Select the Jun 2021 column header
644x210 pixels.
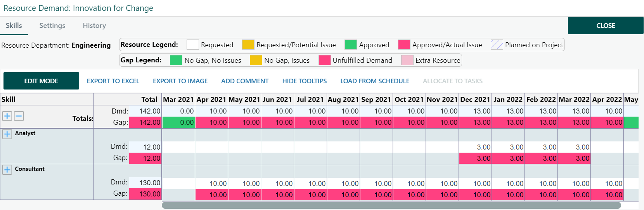click(277, 99)
